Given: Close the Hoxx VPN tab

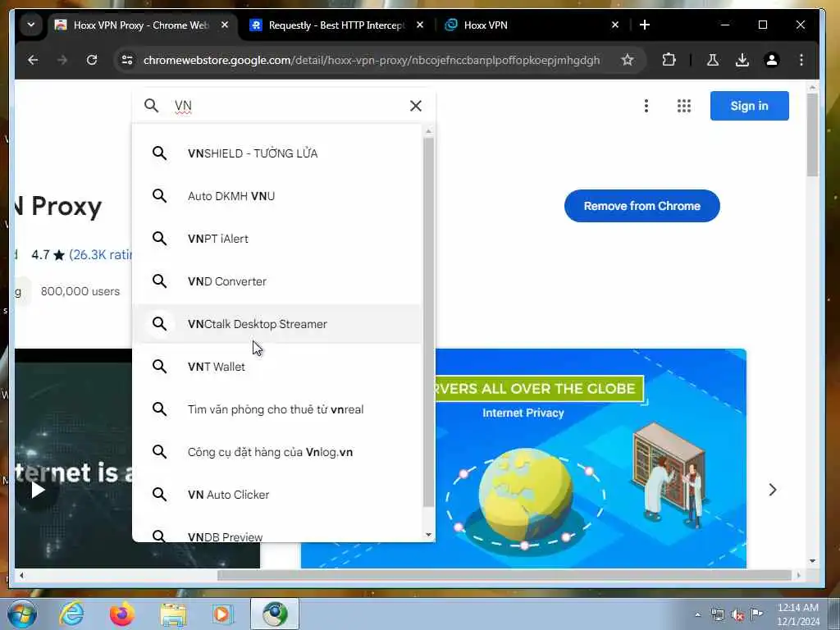Looking at the screenshot, I should click(x=615, y=25).
